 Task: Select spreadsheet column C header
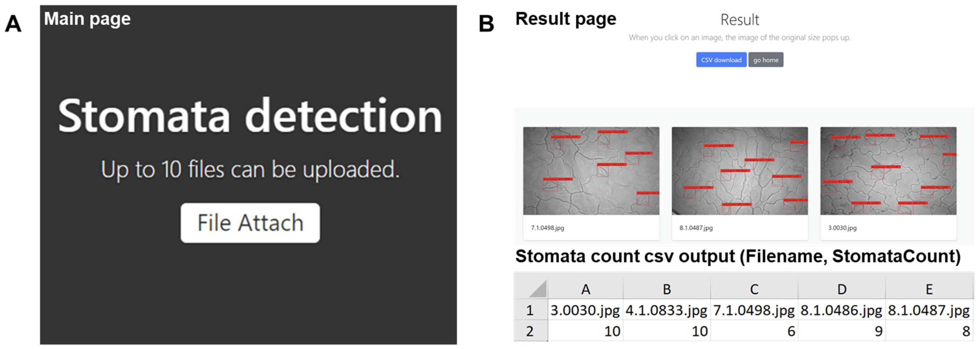[x=754, y=289]
